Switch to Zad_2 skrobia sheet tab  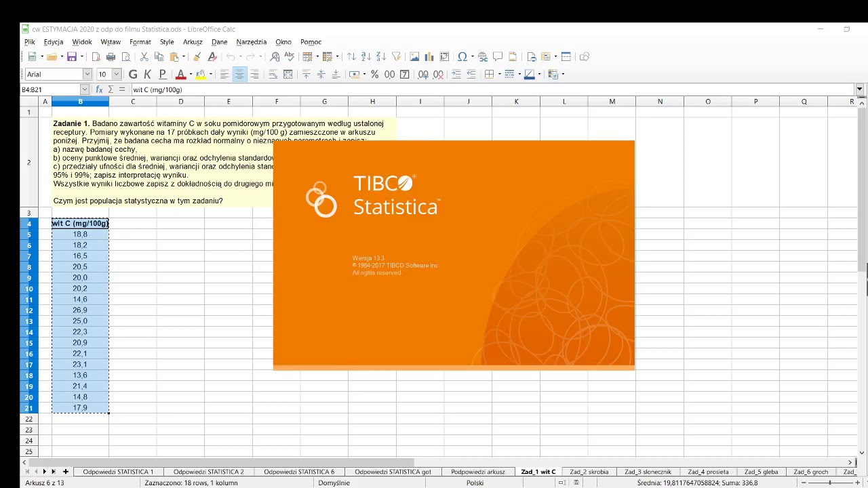(x=589, y=472)
